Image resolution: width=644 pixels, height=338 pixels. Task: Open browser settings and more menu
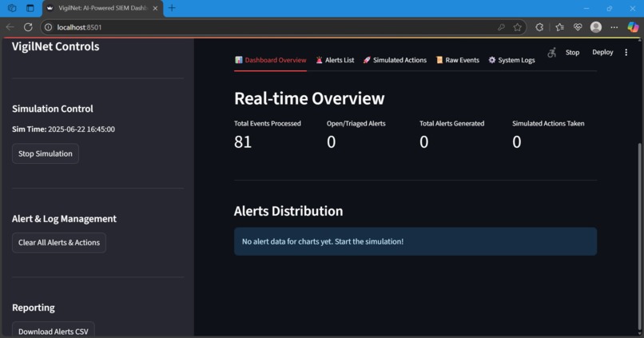click(614, 27)
